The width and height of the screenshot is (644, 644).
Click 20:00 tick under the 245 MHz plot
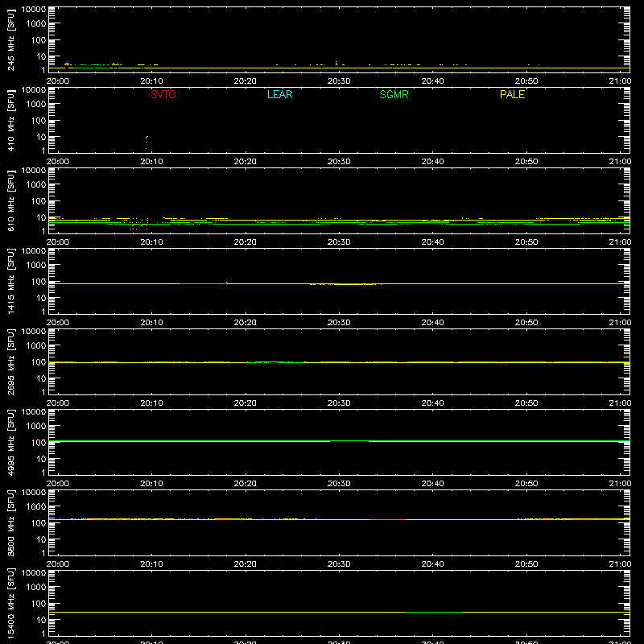pyautogui.click(x=58, y=81)
